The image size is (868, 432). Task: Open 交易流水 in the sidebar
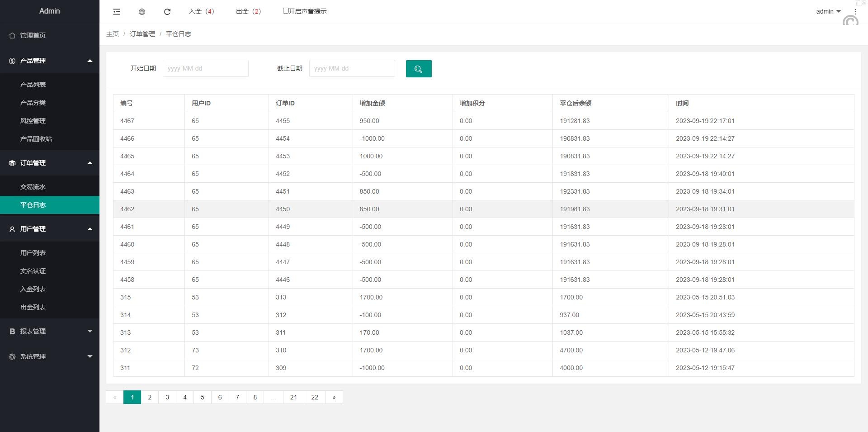click(33, 187)
